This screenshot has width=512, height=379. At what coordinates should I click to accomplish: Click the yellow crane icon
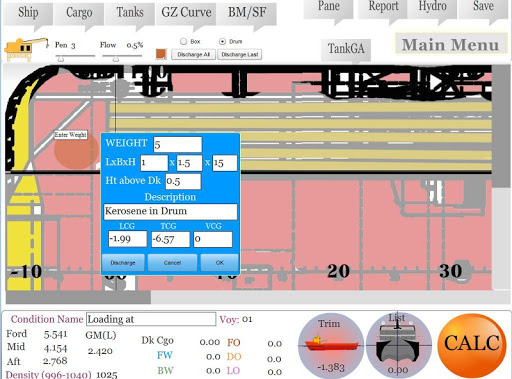pos(26,50)
